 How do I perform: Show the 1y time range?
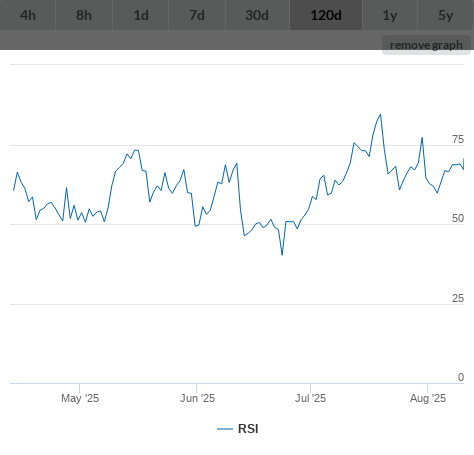[x=390, y=15]
